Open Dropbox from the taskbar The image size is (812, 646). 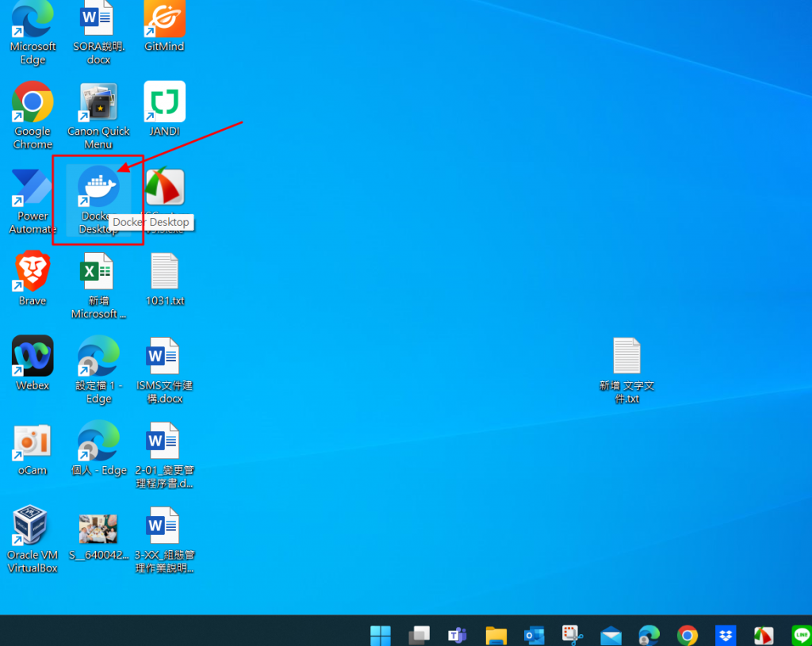pyautogui.click(x=726, y=636)
